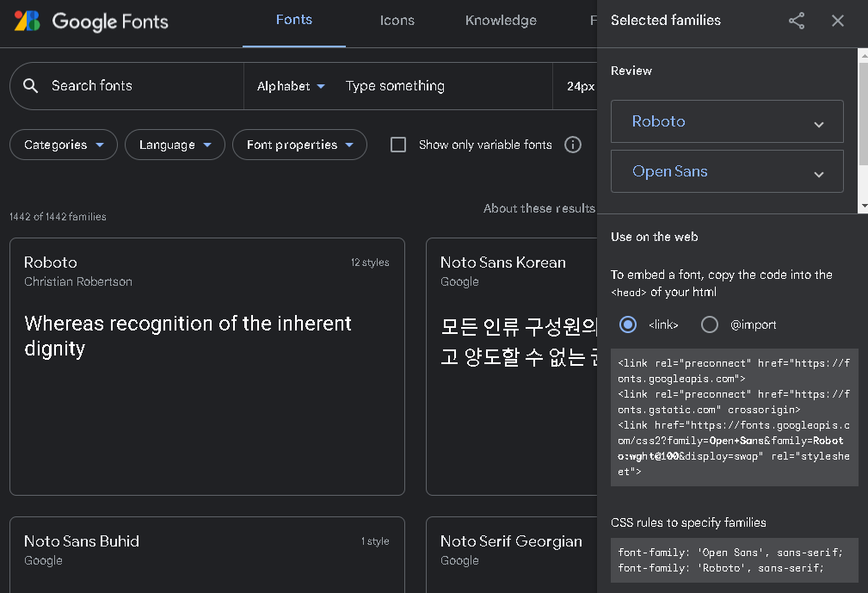Click the embed link code block
The height and width of the screenshot is (593, 868).
tap(734, 417)
